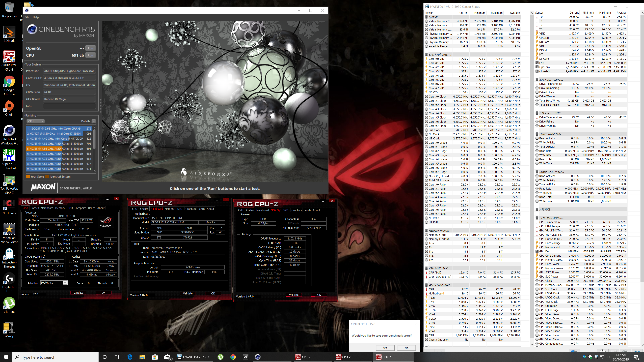
Task: Collapse the GPU [#0]: AMD R... group in HWiNFO
Action: coord(537,218)
